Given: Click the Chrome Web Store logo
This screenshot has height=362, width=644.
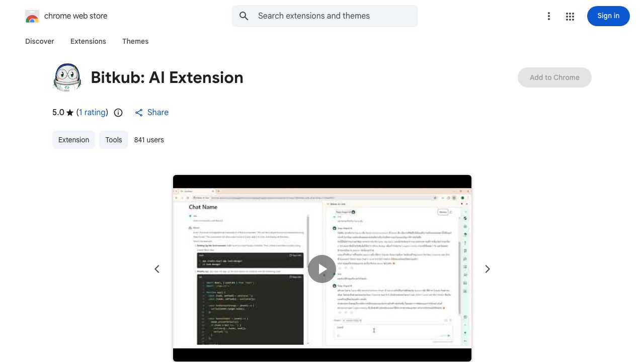Looking at the screenshot, I should (x=32, y=16).
